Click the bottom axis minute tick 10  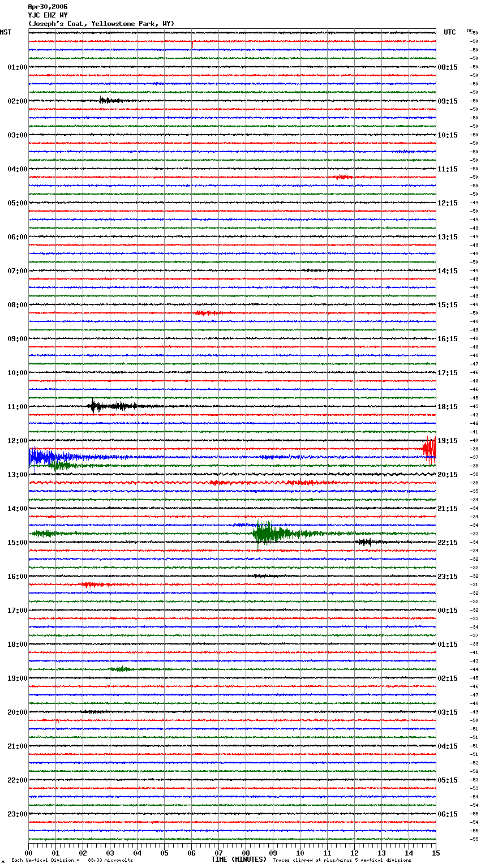point(300,853)
